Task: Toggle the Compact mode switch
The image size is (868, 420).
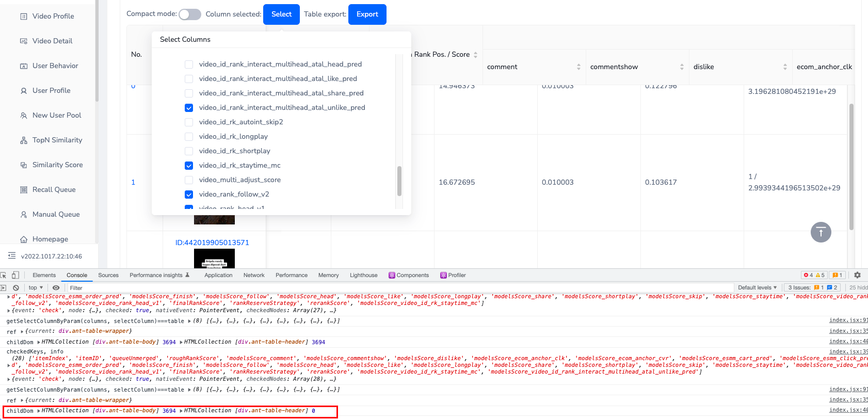Action: click(190, 14)
